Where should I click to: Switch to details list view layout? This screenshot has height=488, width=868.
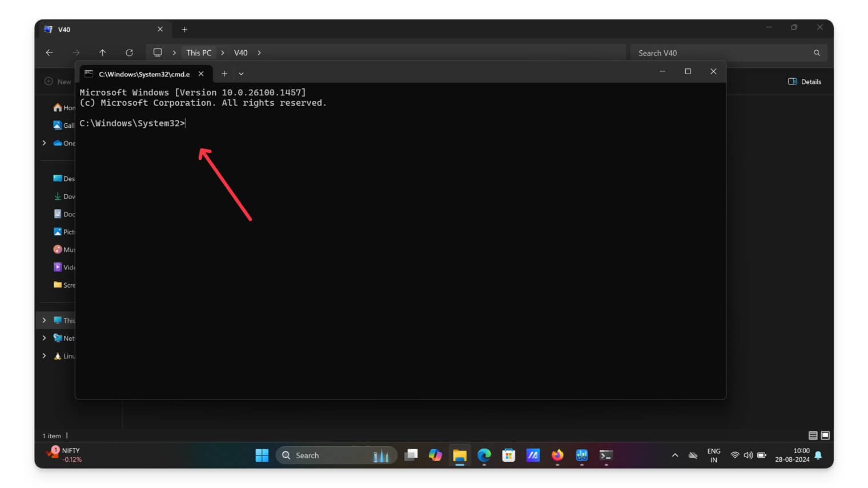[x=813, y=435]
